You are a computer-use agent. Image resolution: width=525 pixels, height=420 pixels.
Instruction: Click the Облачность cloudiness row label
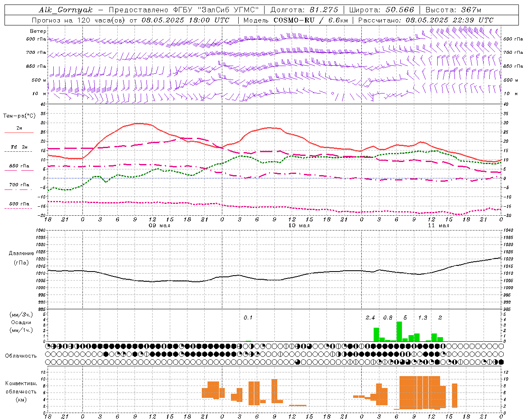(21, 356)
